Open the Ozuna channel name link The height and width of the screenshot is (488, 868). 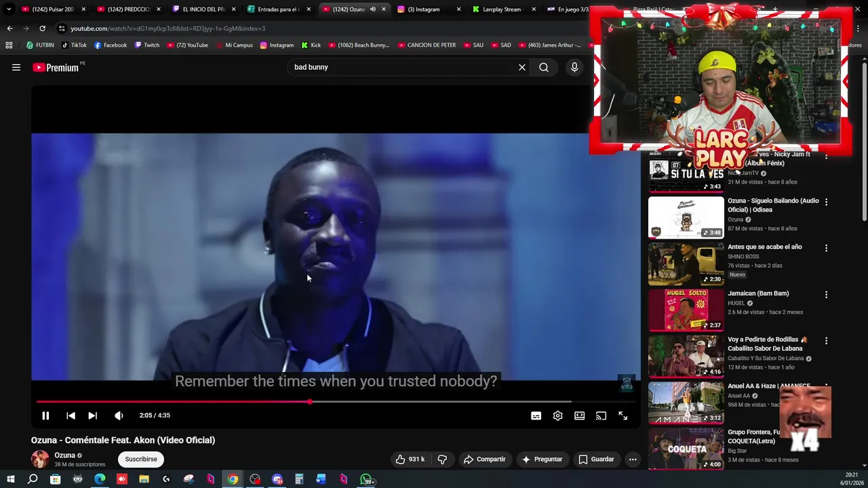tap(64, 455)
